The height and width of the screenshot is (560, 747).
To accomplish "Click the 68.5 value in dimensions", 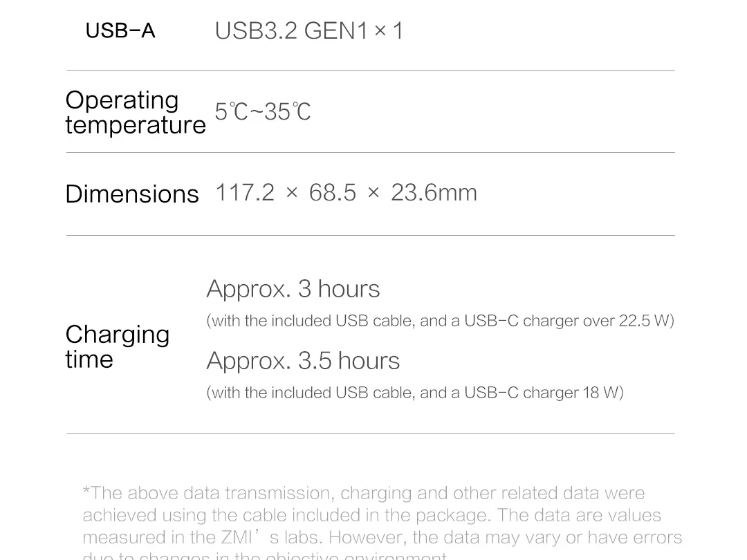I will pyautogui.click(x=332, y=193).
